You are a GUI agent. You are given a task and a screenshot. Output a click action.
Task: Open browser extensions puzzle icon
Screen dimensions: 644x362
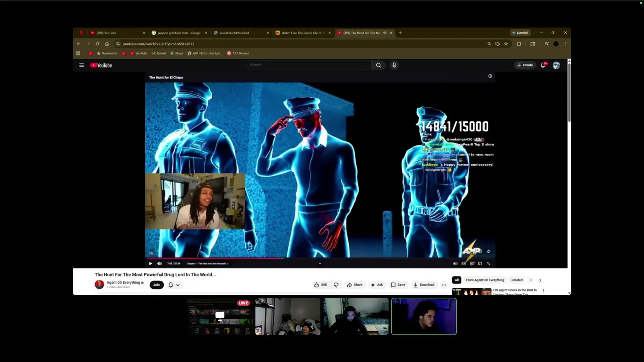click(519, 44)
